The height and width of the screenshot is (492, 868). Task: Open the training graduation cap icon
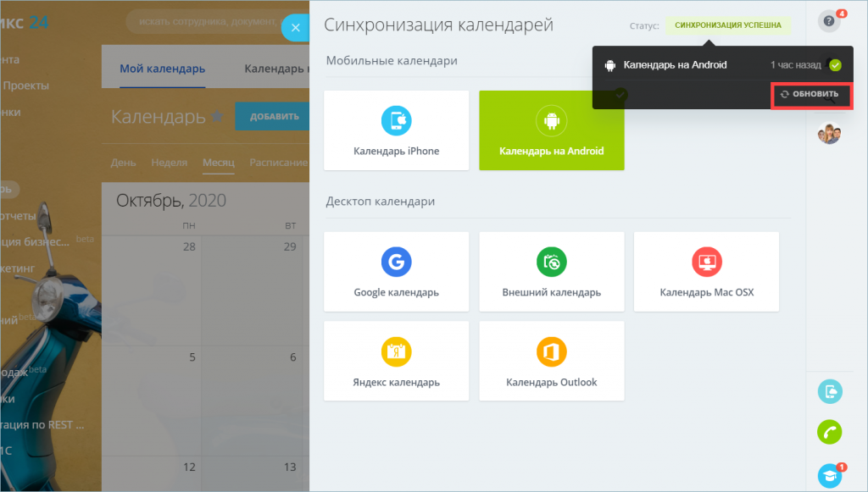(830, 473)
